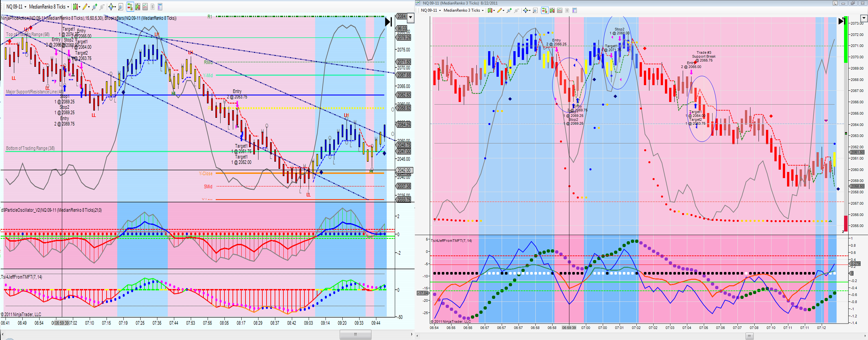Click the 2062.50 price marker on left chart axis
Screen dimensions: 868x340
click(x=404, y=95)
